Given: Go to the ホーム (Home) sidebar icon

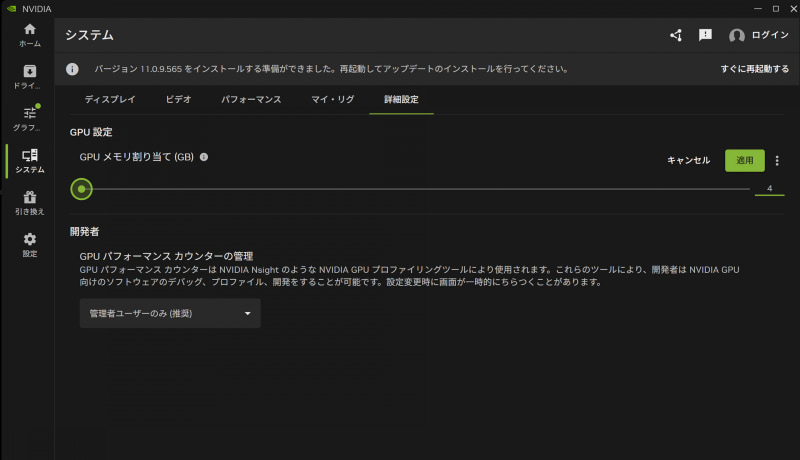Looking at the screenshot, I should (x=30, y=35).
